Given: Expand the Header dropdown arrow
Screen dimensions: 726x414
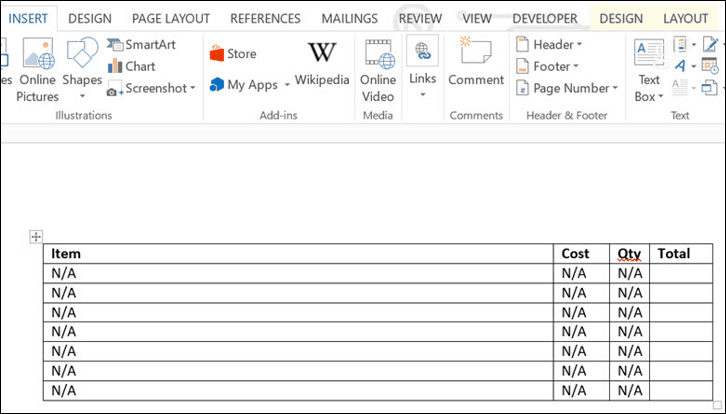Looking at the screenshot, I should click(x=579, y=44).
